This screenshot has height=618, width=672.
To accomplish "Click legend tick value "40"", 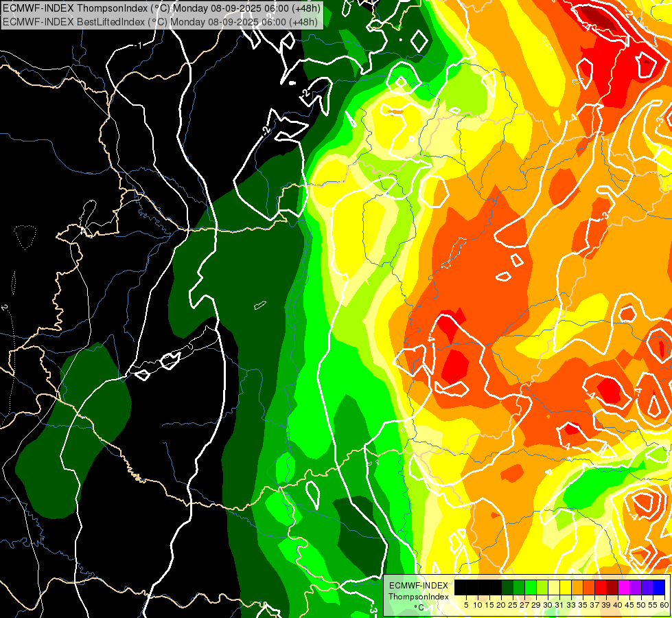I will (618, 605).
